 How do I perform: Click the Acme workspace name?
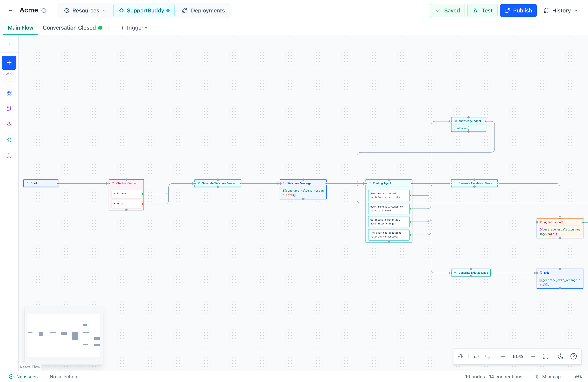click(29, 10)
